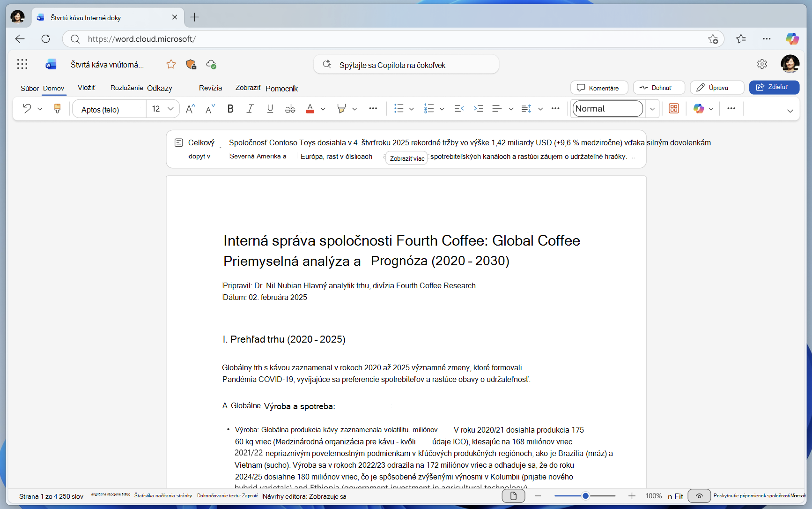Select the Aptos font name box
The height and width of the screenshot is (509, 812).
pyautogui.click(x=109, y=109)
